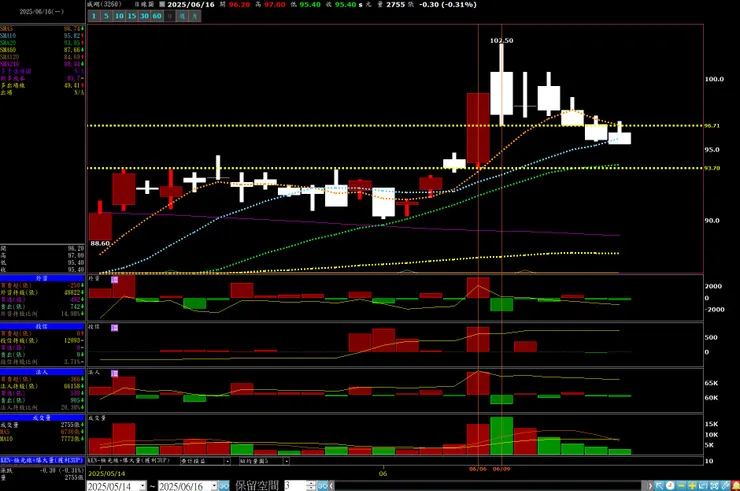
Task: Click the 88.60 low price label
Action: 100,244
